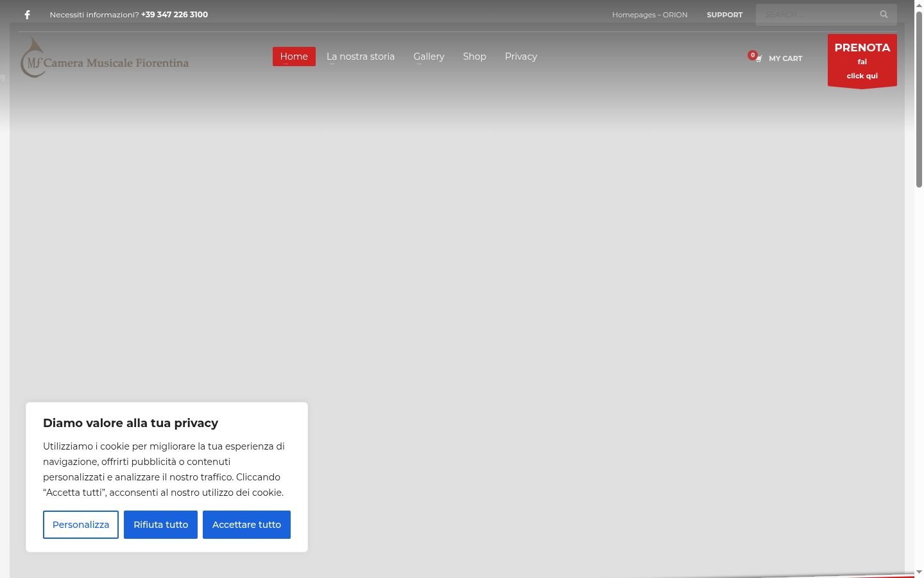924x578 pixels.
Task: Go to the Shop page
Action: 474,57
